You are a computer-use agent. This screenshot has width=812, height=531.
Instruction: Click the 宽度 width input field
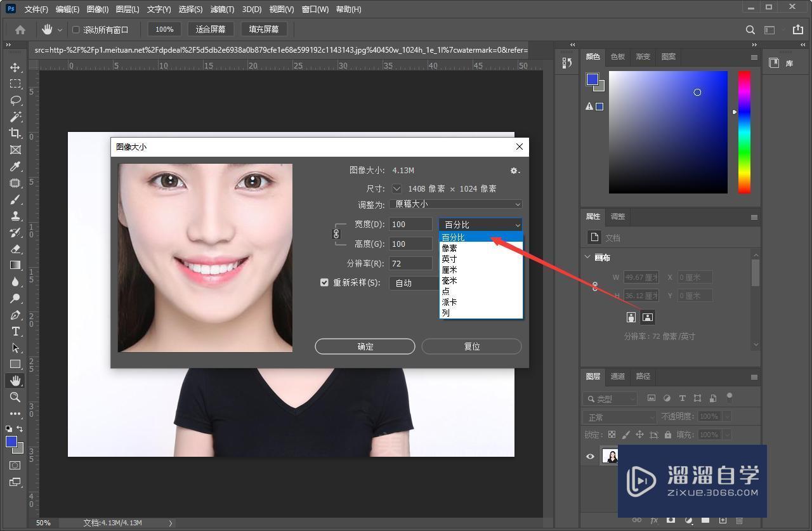point(410,225)
